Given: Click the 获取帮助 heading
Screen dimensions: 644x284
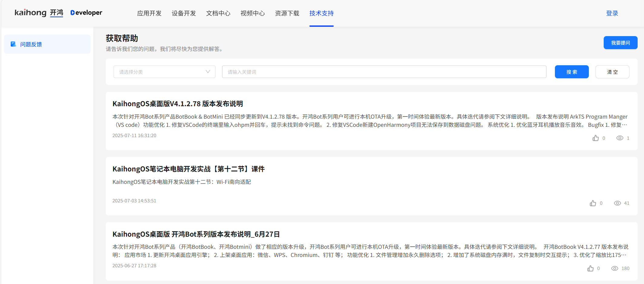Looking at the screenshot, I should pyautogui.click(x=122, y=38).
